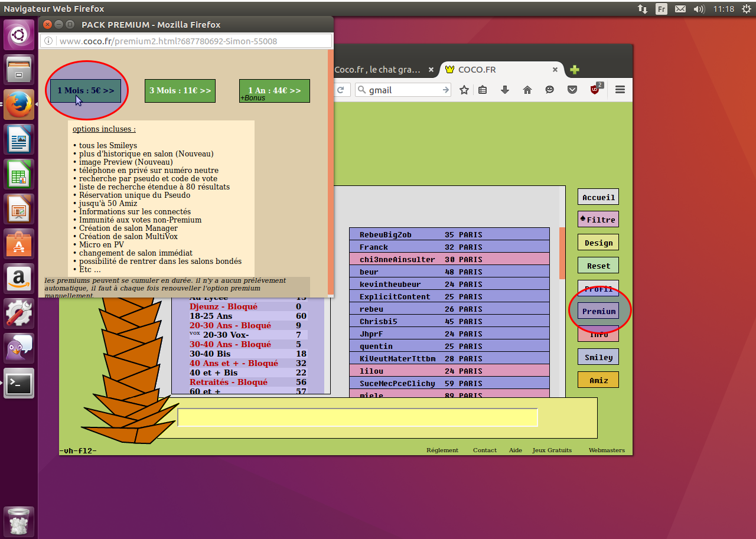Viewport: 756px width, 539px height.
Task: Choose the '3 Mois : 11€' premium offer
Action: click(180, 91)
